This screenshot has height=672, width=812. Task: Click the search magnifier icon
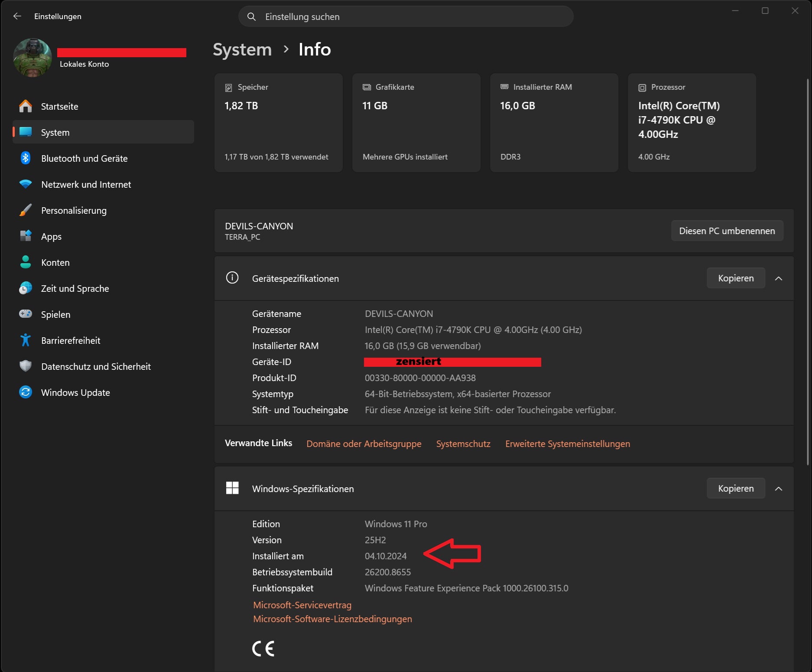(251, 17)
